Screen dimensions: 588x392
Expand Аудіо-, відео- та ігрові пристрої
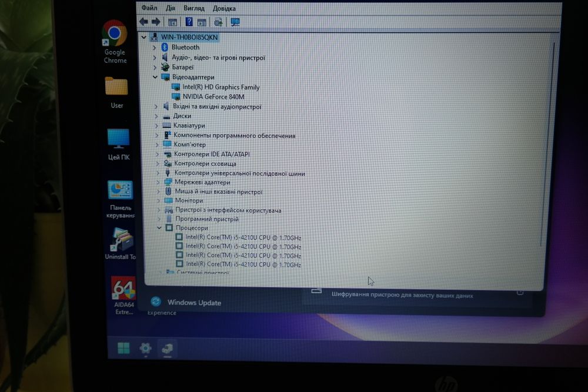click(x=155, y=58)
